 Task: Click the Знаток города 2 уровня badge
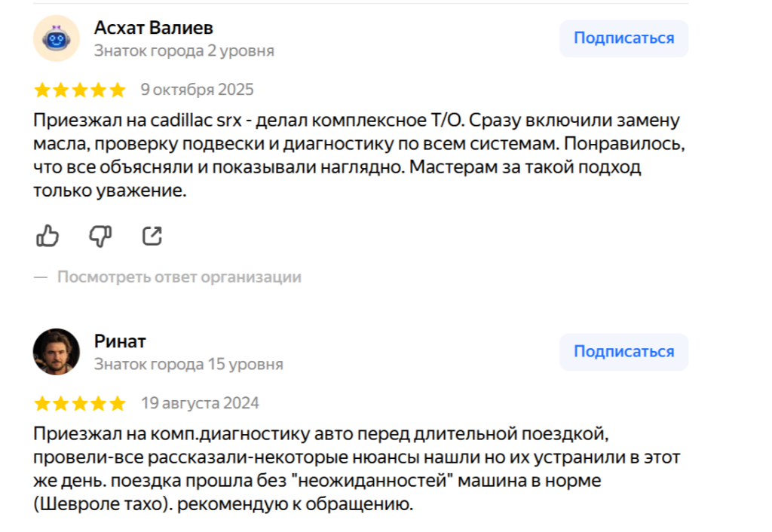(184, 51)
